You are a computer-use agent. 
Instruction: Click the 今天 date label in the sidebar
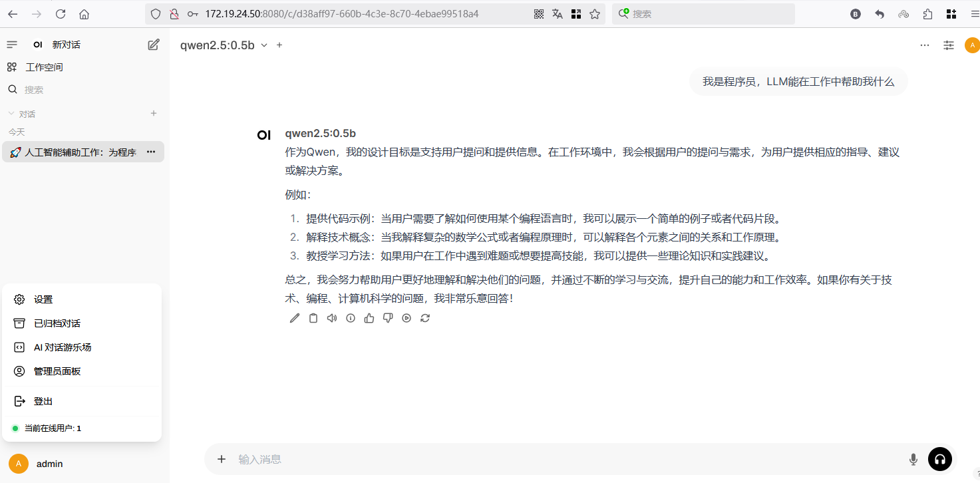click(17, 132)
